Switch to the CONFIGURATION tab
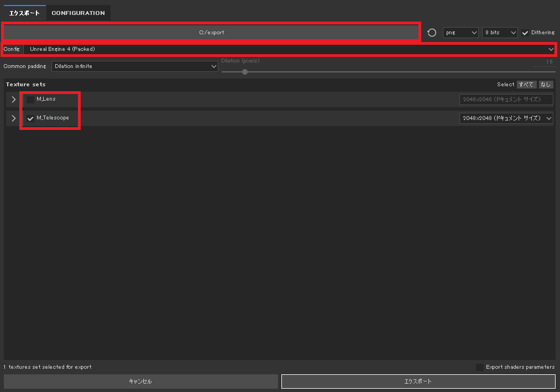Viewport: 560px width, 392px height. click(78, 13)
